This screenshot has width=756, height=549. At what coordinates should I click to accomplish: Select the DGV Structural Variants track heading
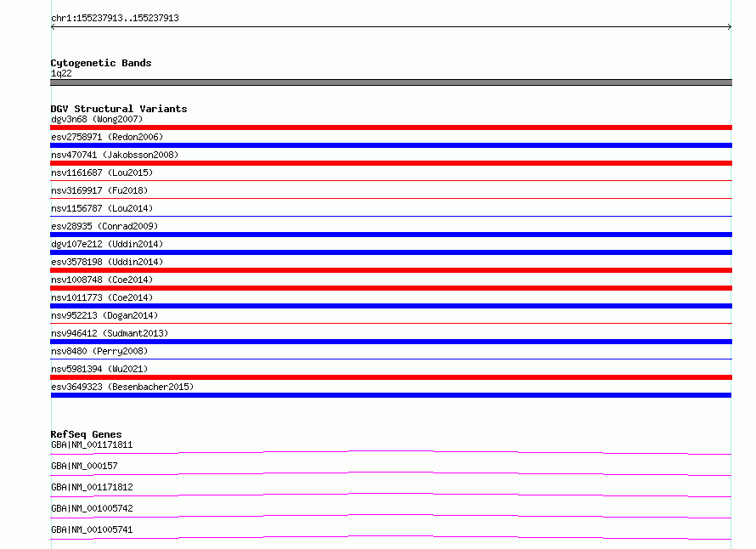[x=119, y=109]
